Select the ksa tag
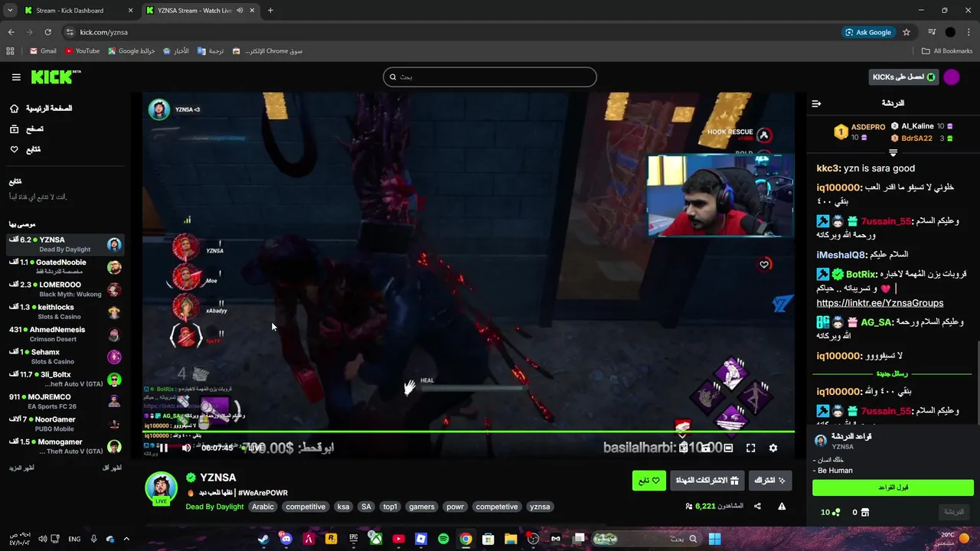This screenshot has height=551, width=980. (343, 507)
